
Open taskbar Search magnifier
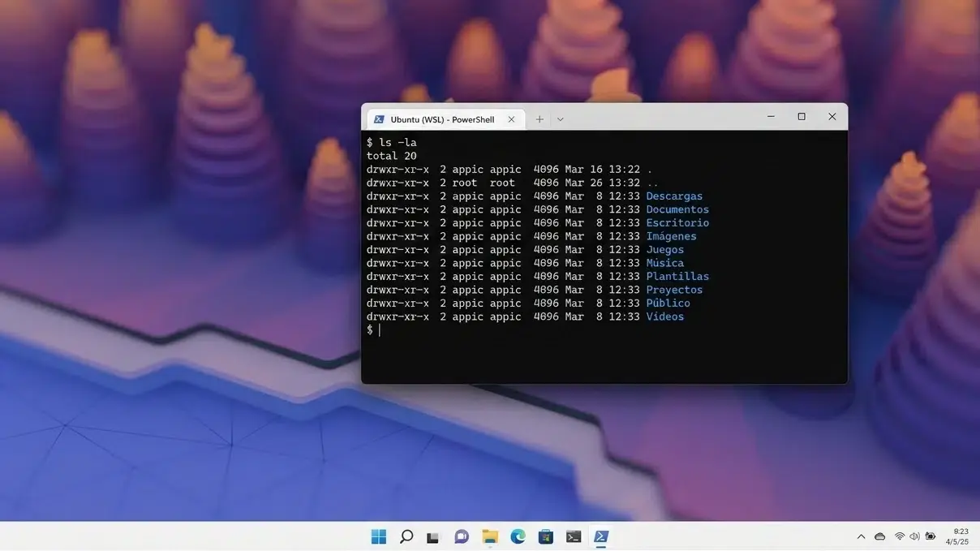(x=406, y=536)
